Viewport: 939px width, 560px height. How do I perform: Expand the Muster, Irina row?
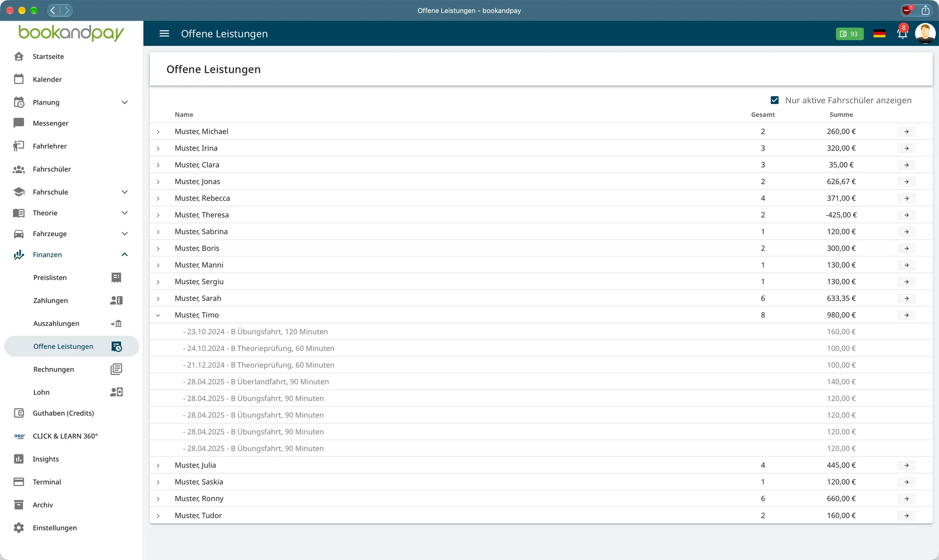[x=158, y=149]
